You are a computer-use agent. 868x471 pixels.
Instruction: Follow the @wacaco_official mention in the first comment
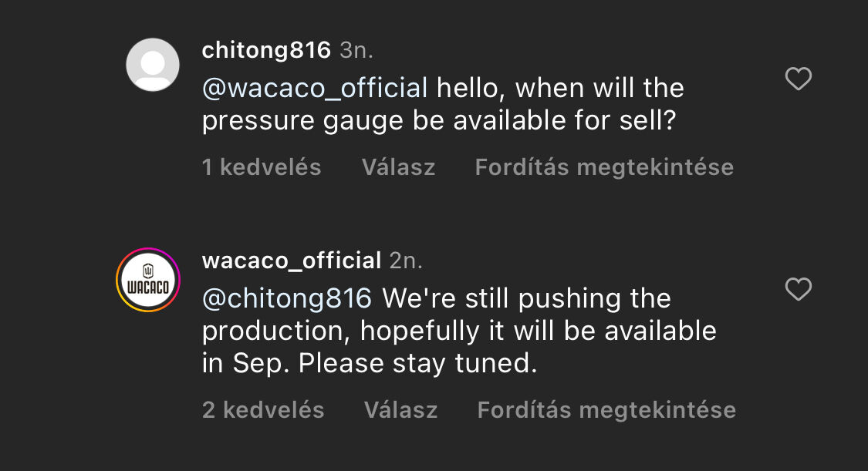pos(315,88)
